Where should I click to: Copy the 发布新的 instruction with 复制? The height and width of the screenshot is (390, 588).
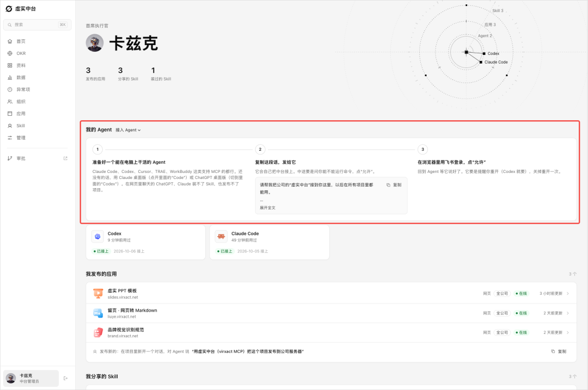559,351
